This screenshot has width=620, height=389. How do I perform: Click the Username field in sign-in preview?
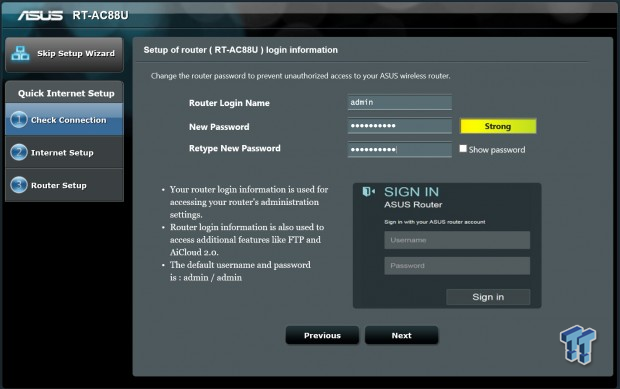pyautogui.click(x=457, y=240)
